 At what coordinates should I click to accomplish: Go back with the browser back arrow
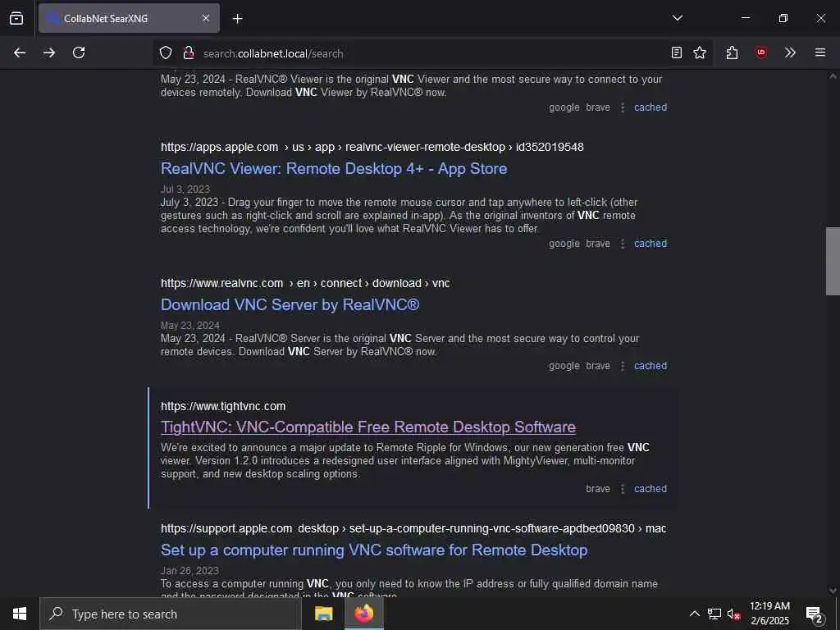[20, 52]
